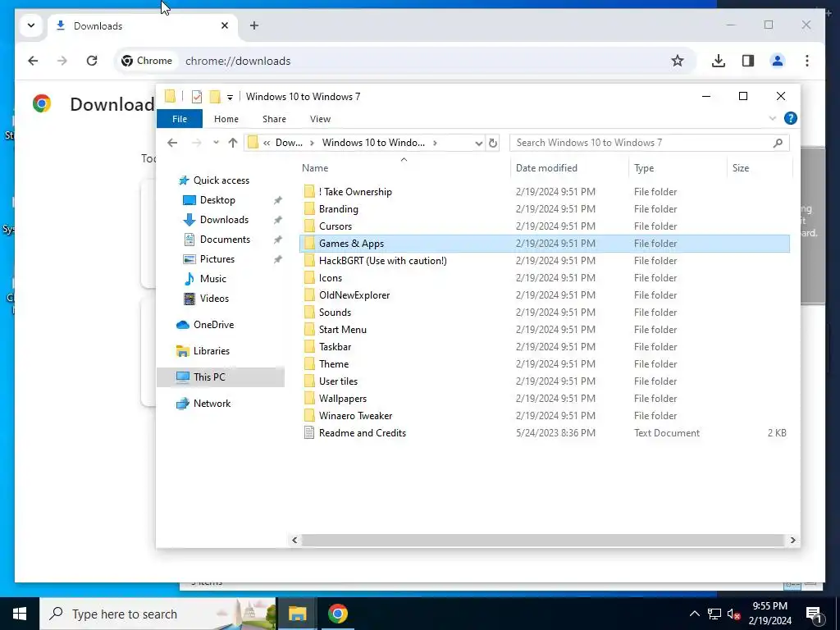Select the Branding folder
840x630 pixels.
(x=545, y=209)
